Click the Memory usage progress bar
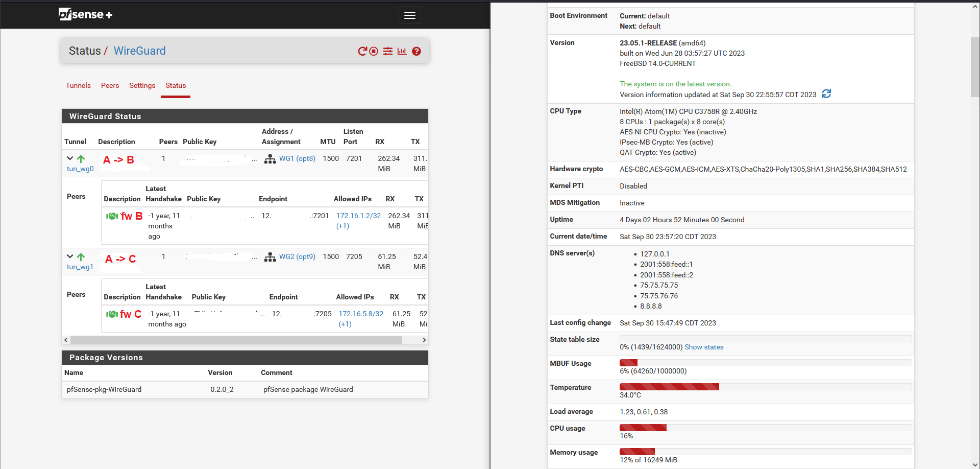Image resolution: width=980 pixels, height=469 pixels. point(766,452)
